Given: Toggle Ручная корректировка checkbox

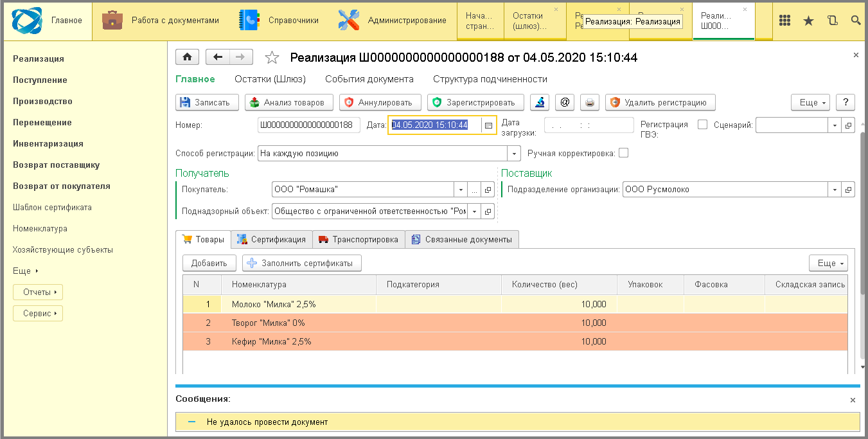Looking at the screenshot, I should [x=623, y=153].
